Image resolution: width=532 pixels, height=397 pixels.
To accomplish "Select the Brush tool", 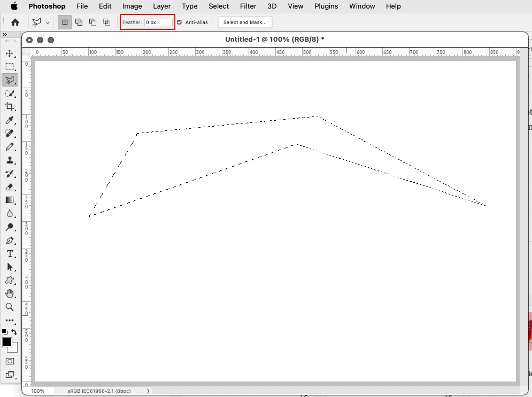I will [x=10, y=147].
